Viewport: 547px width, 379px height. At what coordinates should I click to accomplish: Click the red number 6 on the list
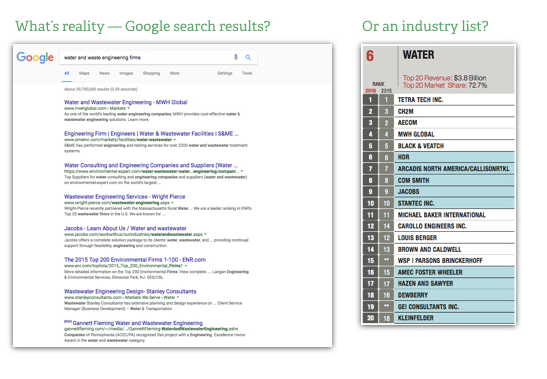point(370,56)
